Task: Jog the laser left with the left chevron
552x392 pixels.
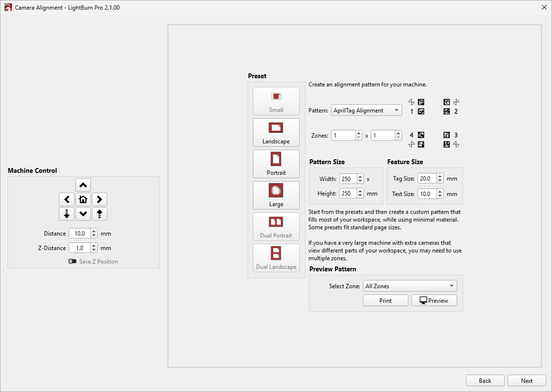Action: (x=67, y=199)
